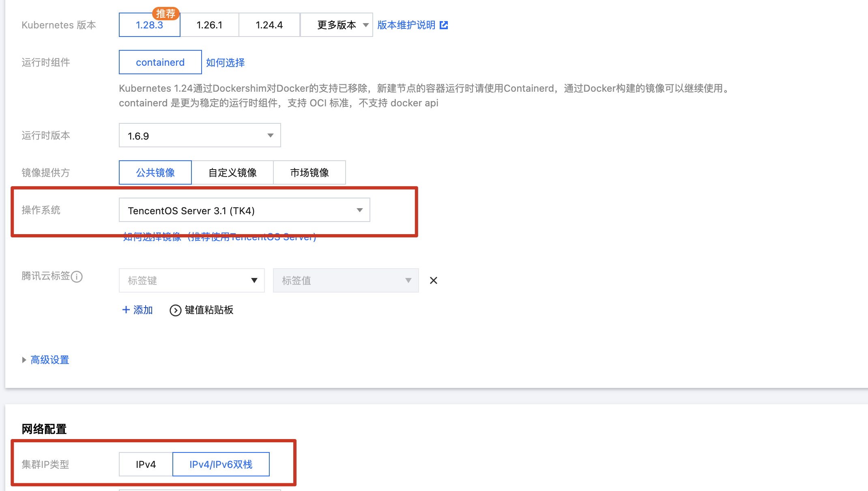Image resolution: width=868 pixels, height=491 pixels.
Task: Click the info icon next to 腾讯云标签
Action: [x=77, y=277]
